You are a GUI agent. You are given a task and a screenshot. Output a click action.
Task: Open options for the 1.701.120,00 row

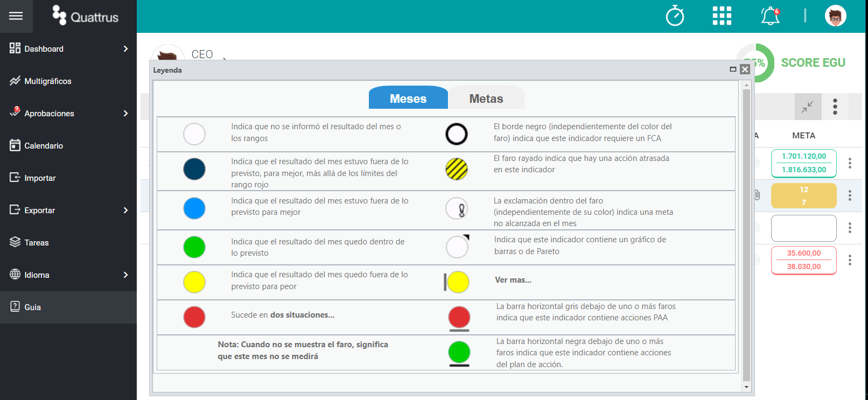click(x=850, y=163)
